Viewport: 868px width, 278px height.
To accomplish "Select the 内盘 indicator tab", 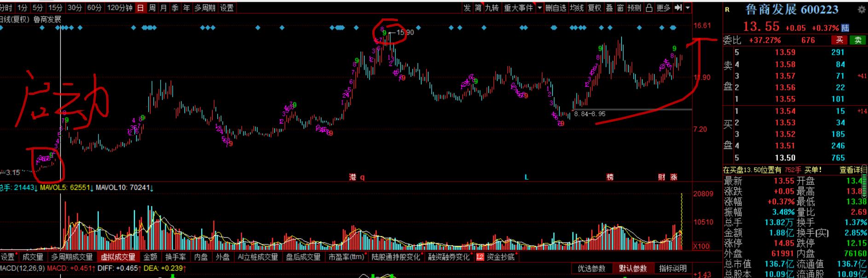I will pos(201,257).
